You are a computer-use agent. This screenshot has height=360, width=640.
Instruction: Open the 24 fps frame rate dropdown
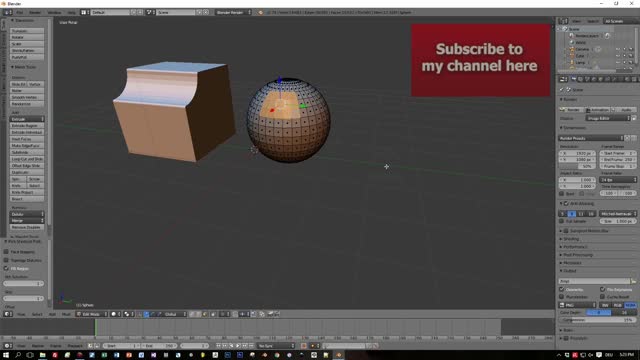click(x=618, y=180)
